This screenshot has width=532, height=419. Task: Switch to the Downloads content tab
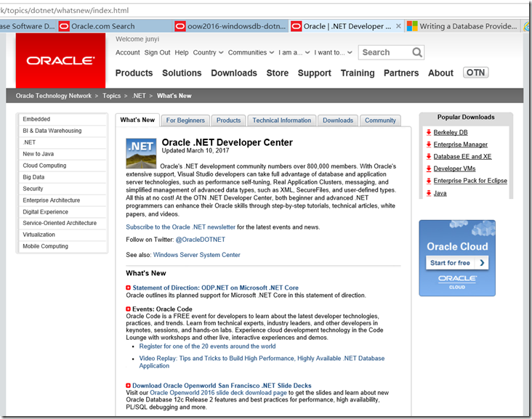tap(338, 121)
